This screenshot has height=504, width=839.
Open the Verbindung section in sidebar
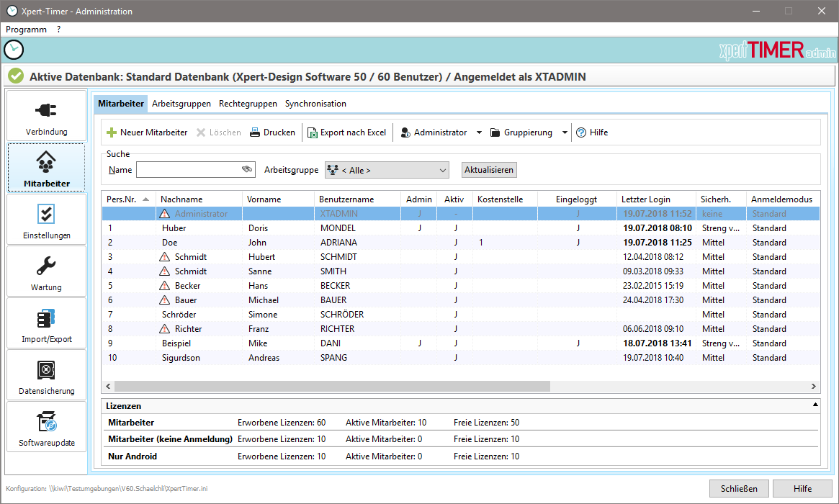click(x=46, y=116)
